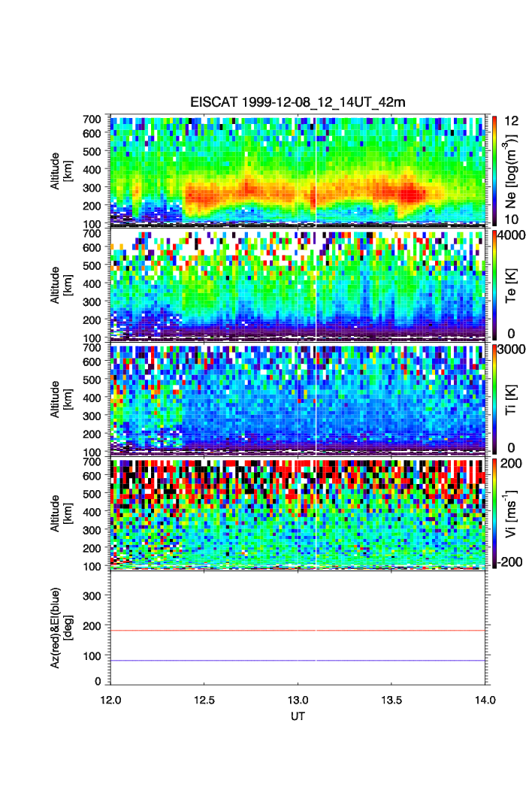
Task: Select the red azimuth line
Action: coord(225,631)
